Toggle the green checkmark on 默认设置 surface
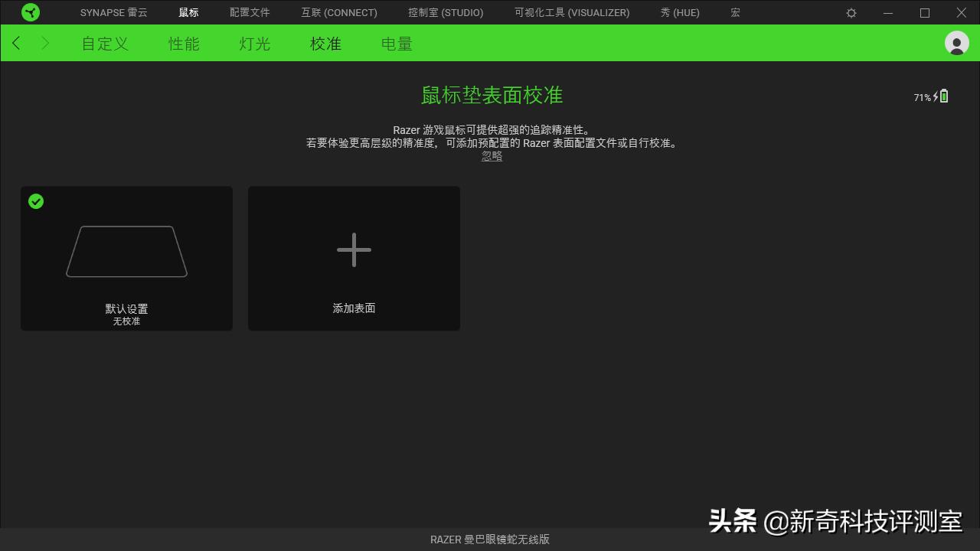 [35, 201]
